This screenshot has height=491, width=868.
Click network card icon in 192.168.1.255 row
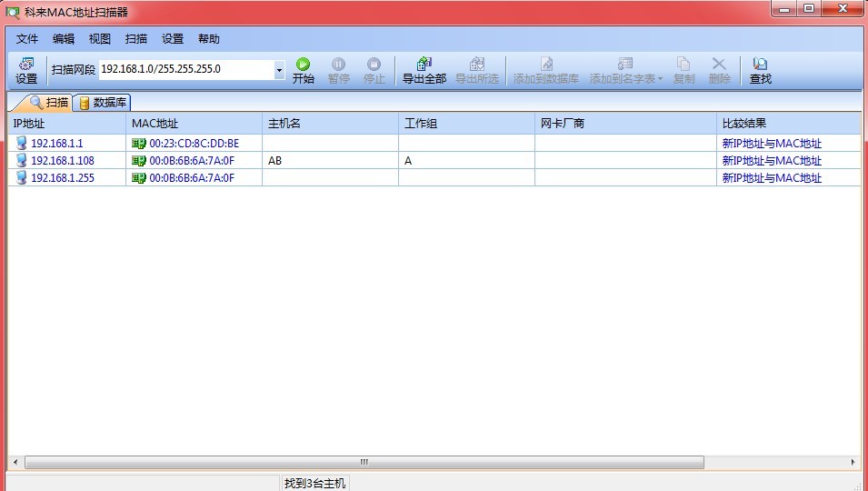pos(138,177)
